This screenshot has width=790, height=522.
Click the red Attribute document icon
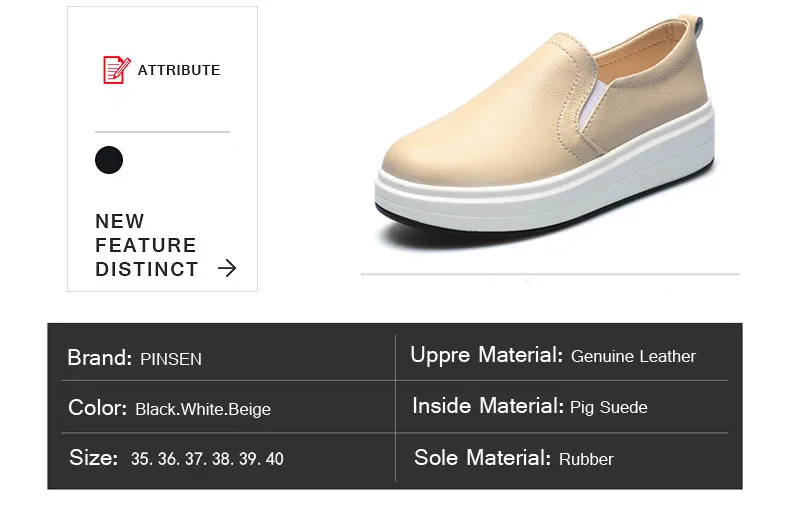[116, 70]
